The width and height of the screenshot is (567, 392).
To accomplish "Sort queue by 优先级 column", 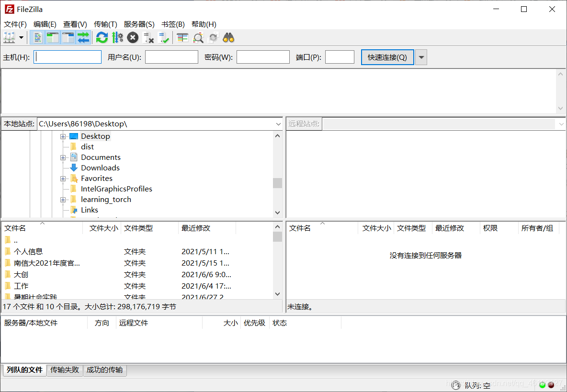I will [255, 323].
